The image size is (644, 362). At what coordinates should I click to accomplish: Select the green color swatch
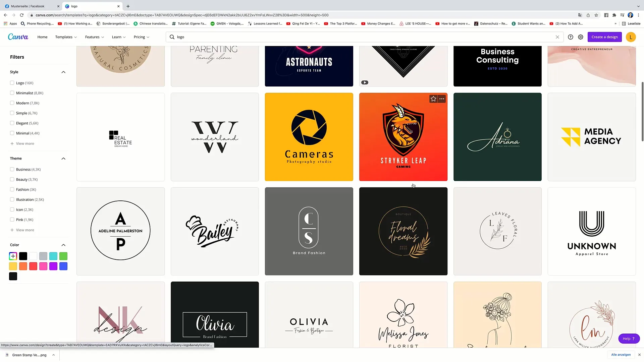coord(63,256)
